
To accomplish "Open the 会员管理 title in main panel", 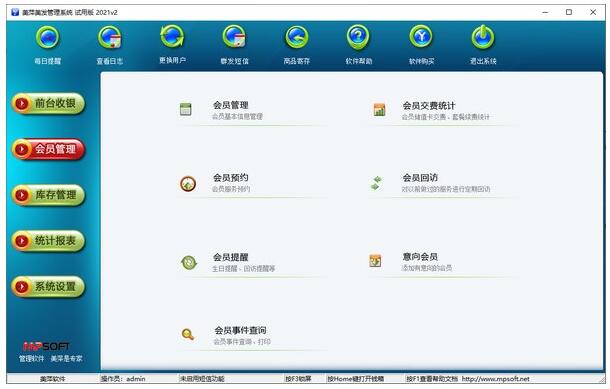I will click(230, 105).
